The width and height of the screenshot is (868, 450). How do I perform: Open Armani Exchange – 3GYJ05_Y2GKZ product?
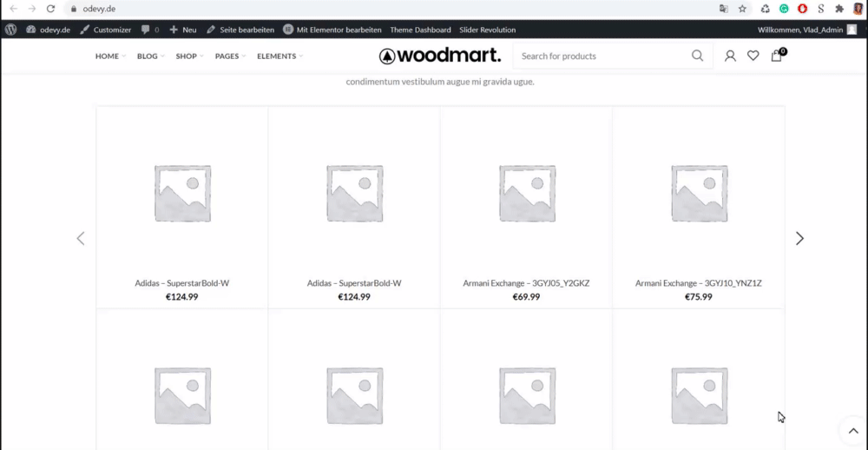(527, 283)
